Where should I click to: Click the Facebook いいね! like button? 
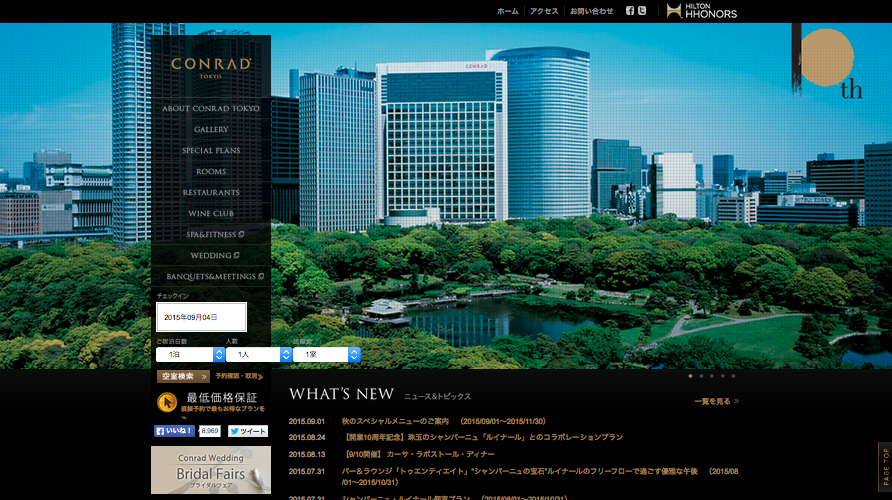[x=174, y=431]
